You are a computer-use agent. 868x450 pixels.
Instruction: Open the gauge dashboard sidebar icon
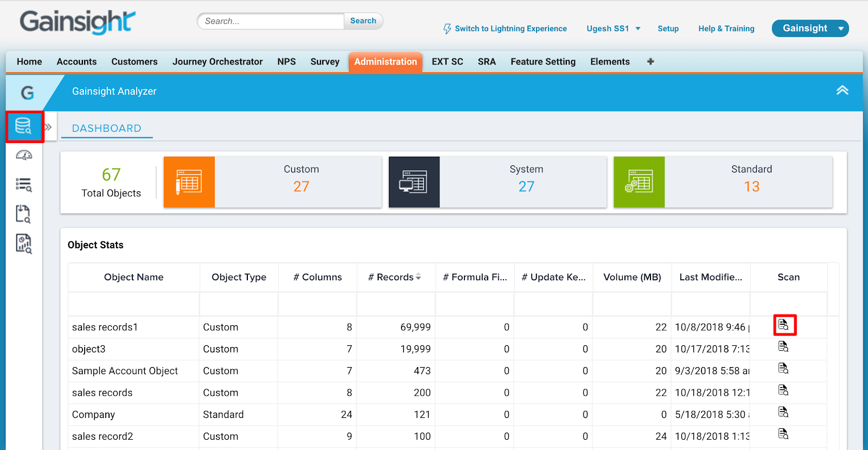[24, 156]
